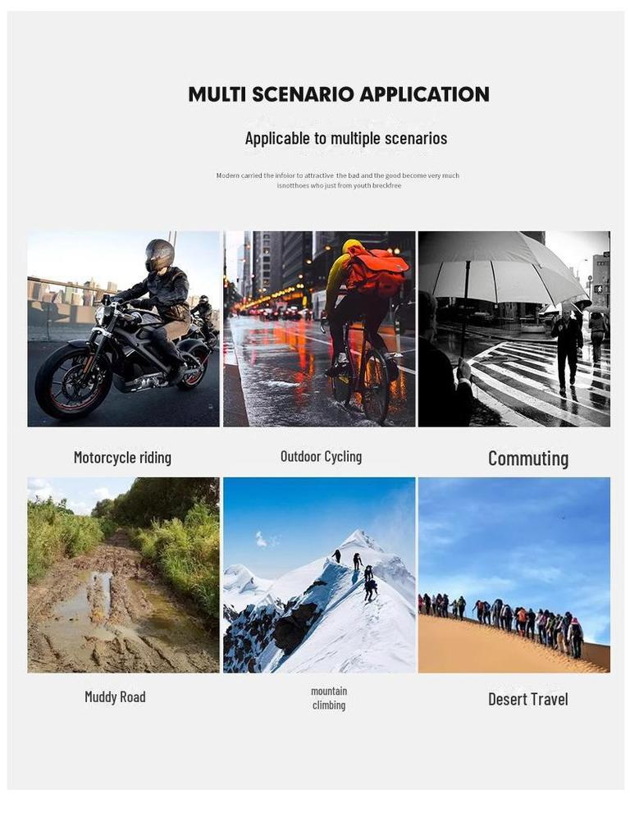The height and width of the screenshot is (840, 630).
Task: Open the black-and-white umbrella photo
Action: pos(514,329)
